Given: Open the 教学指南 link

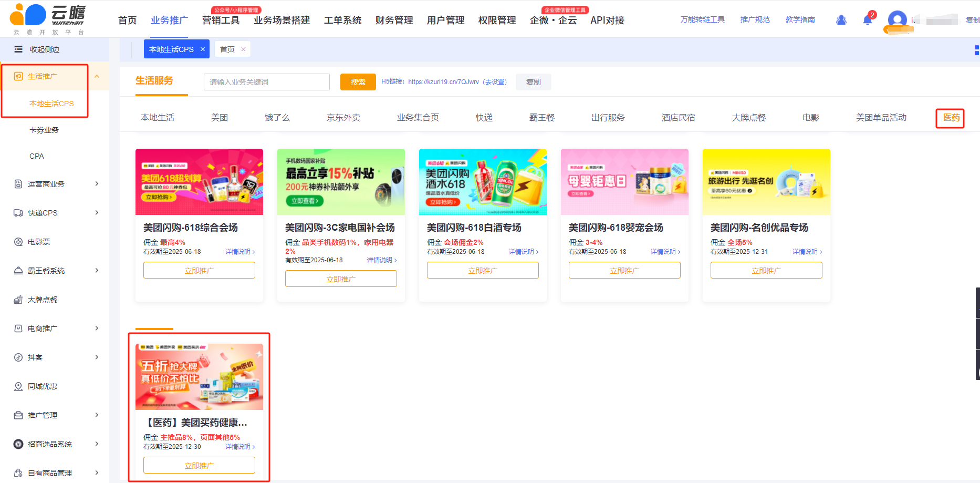Looking at the screenshot, I should click(x=800, y=19).
